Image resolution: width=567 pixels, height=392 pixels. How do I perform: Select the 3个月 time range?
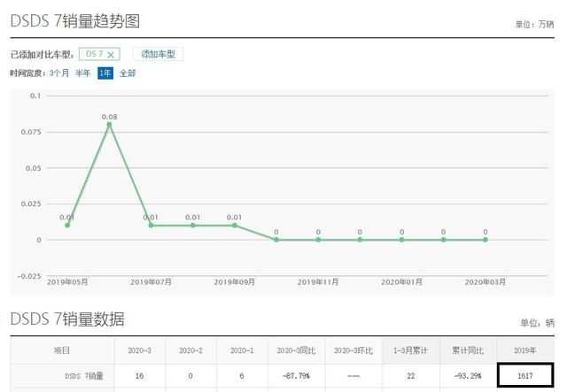click(x=59, y=73)
